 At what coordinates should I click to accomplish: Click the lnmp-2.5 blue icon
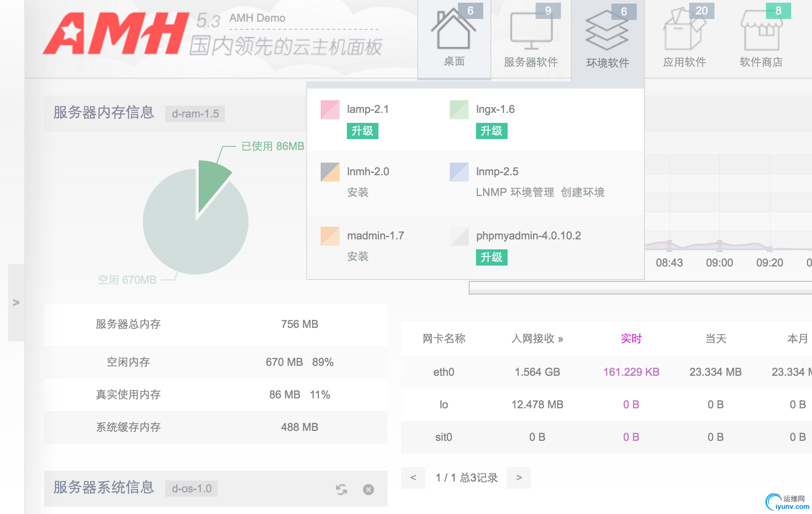(459, 172)
